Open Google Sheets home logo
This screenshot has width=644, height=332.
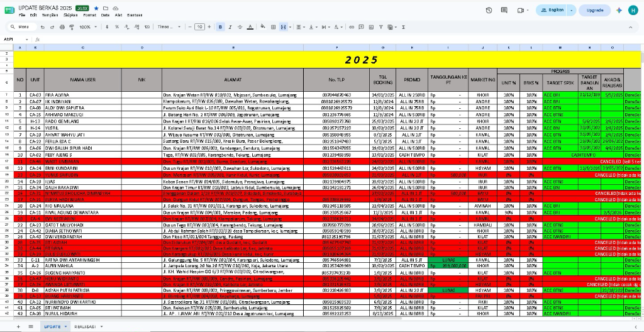coord(9,10)
